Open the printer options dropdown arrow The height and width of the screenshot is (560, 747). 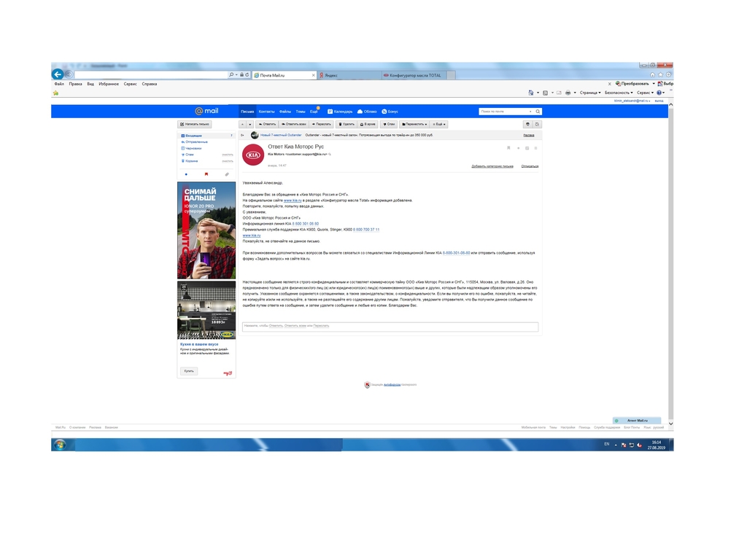point(575,93)
